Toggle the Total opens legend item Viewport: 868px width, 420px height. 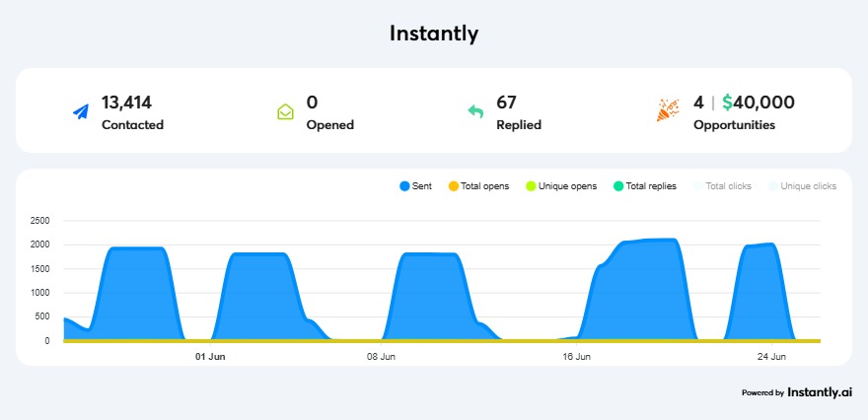coord(478,186)
